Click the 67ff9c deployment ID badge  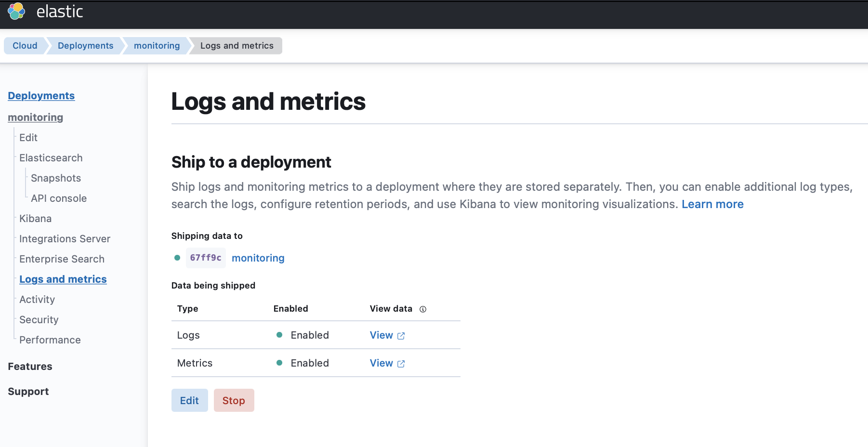point(205,258)
